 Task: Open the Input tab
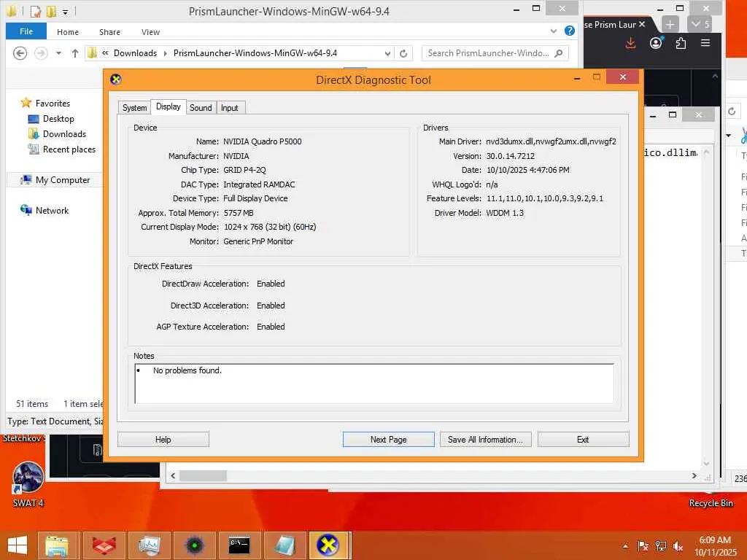point(230,108)
